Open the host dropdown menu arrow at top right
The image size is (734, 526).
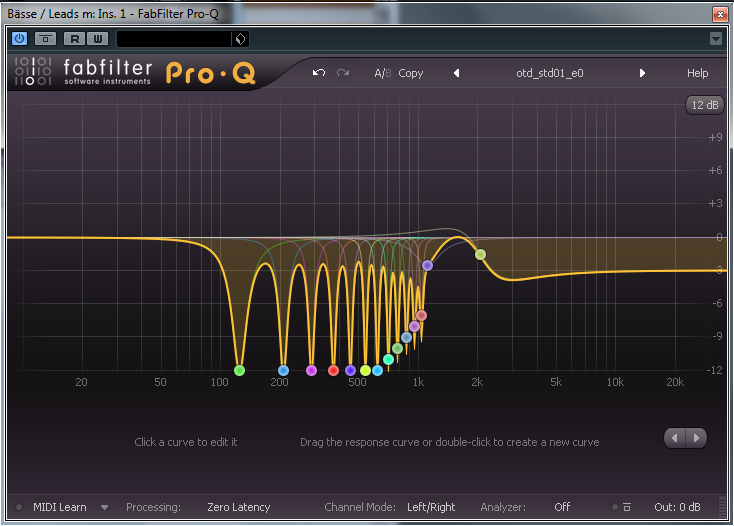(x=715, y=38)
